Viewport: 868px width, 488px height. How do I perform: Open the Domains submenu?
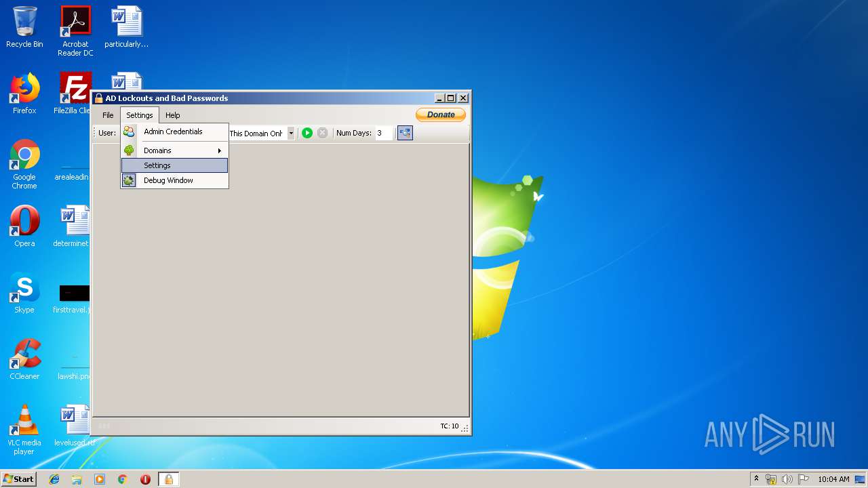coord(174,150)
